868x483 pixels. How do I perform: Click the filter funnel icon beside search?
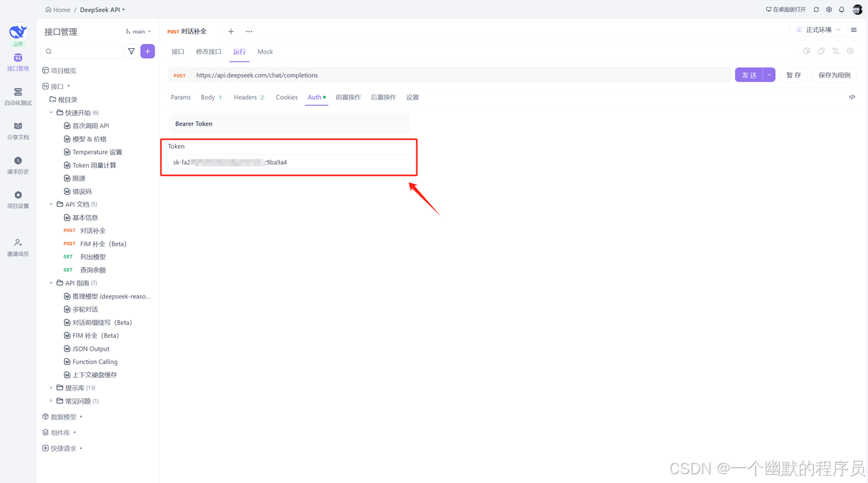click(x=132, y=52)
